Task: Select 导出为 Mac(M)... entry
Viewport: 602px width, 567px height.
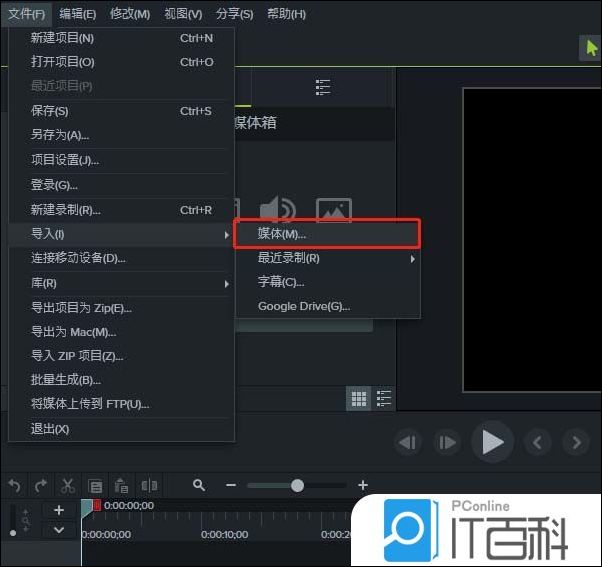Action: tap(121, 332)
